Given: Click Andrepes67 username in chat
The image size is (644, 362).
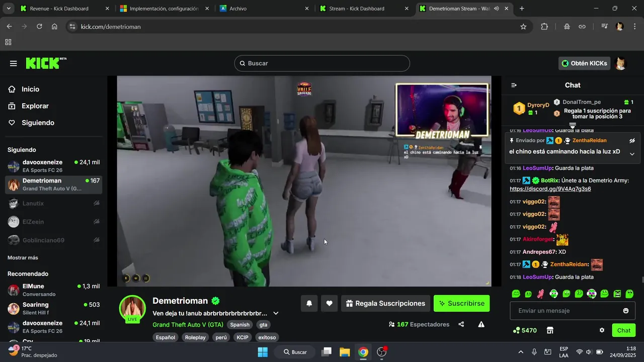Looking at the screenshot, I should pyautogui.click(x=539, y=252).
